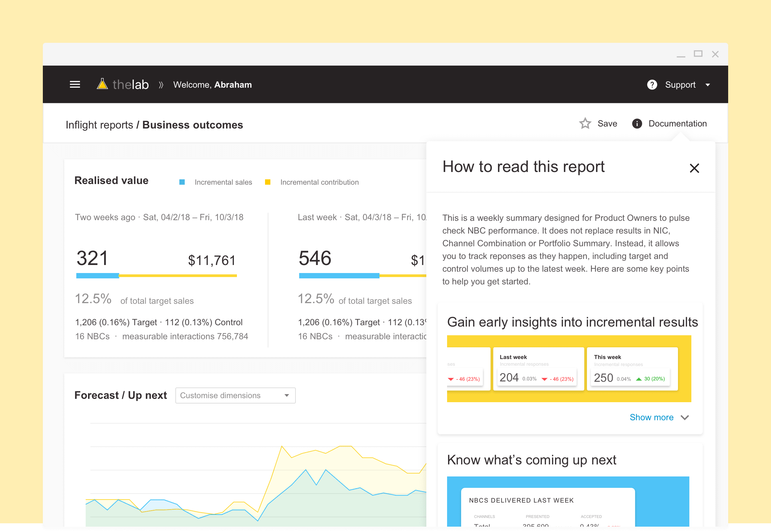
Task: Click the Support question mark icon
Action: [x=652, y=85]
